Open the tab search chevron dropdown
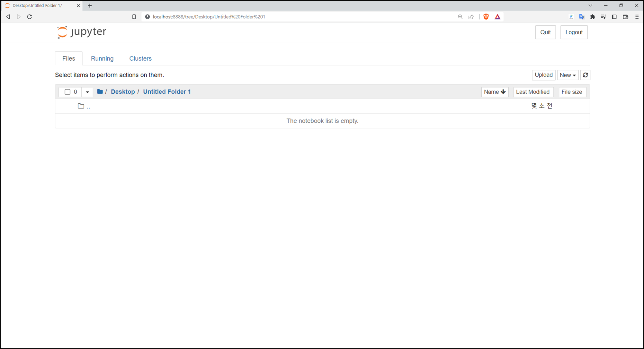The height and width of the screenshot is (349, 644). (x=590, y=5)
